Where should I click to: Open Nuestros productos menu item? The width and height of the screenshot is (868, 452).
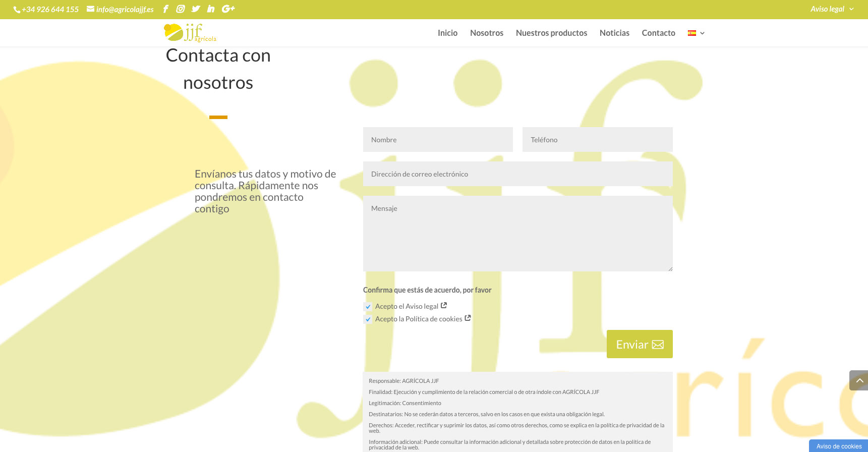551,33
